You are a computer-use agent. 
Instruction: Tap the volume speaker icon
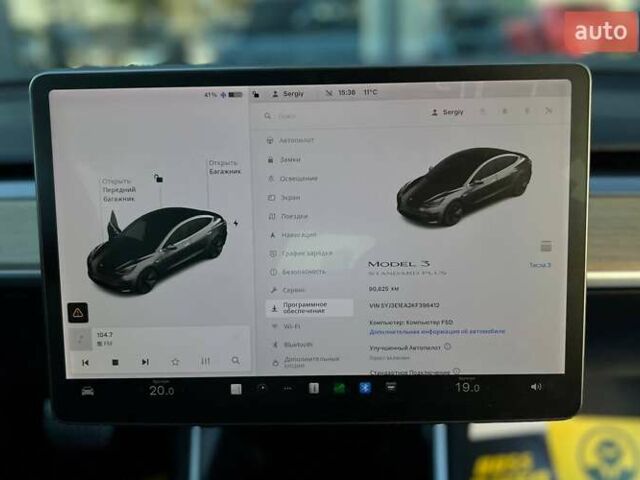(536, 387)
